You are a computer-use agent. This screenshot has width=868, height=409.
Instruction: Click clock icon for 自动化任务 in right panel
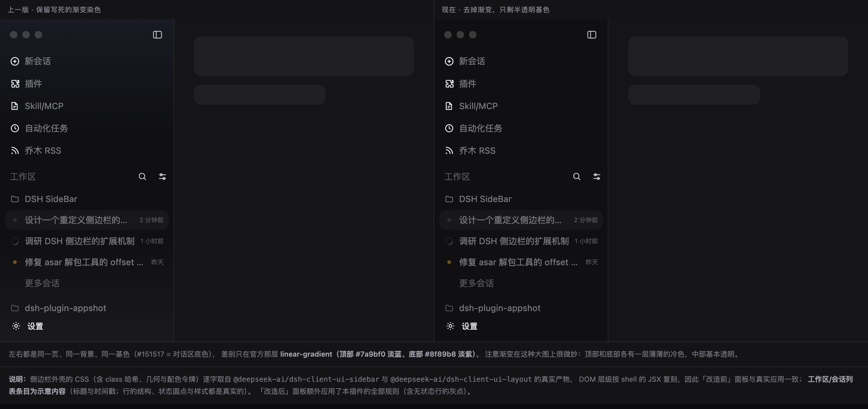449,128
